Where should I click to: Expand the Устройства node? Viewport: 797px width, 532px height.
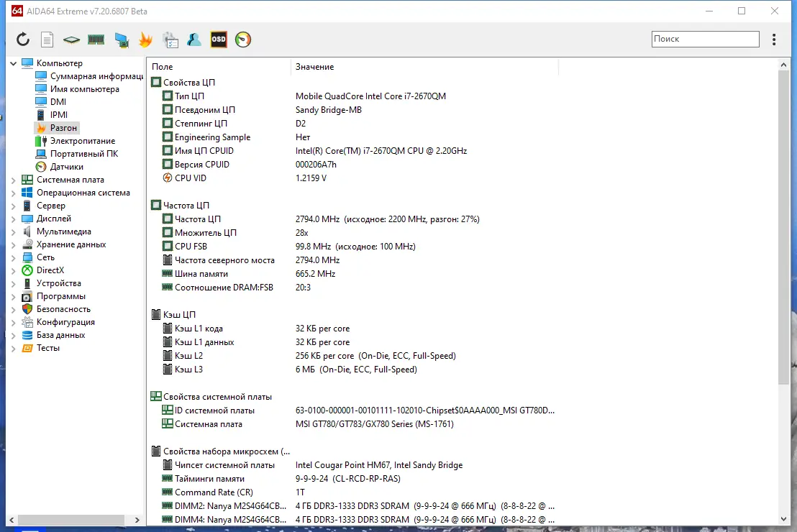pos(13,283)
